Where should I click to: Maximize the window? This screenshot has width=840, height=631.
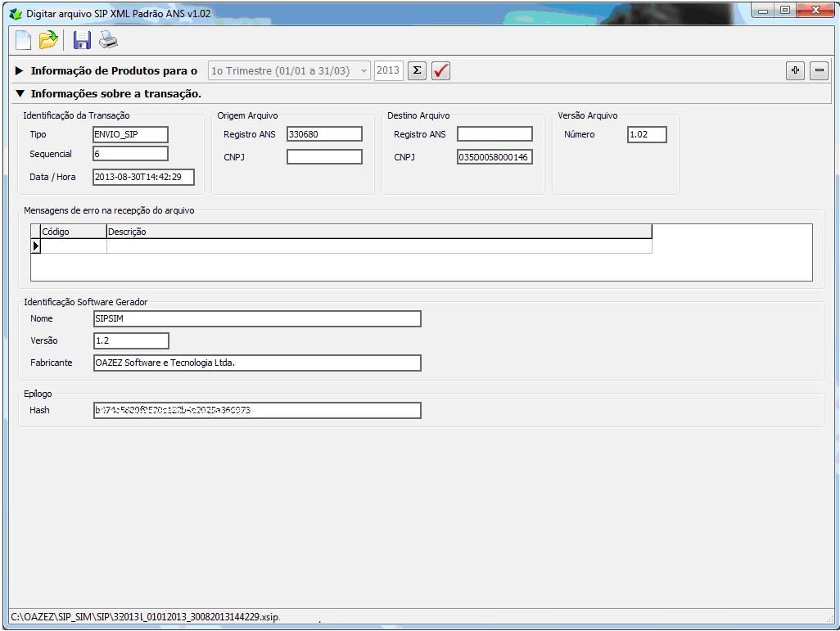click(785, 10)
